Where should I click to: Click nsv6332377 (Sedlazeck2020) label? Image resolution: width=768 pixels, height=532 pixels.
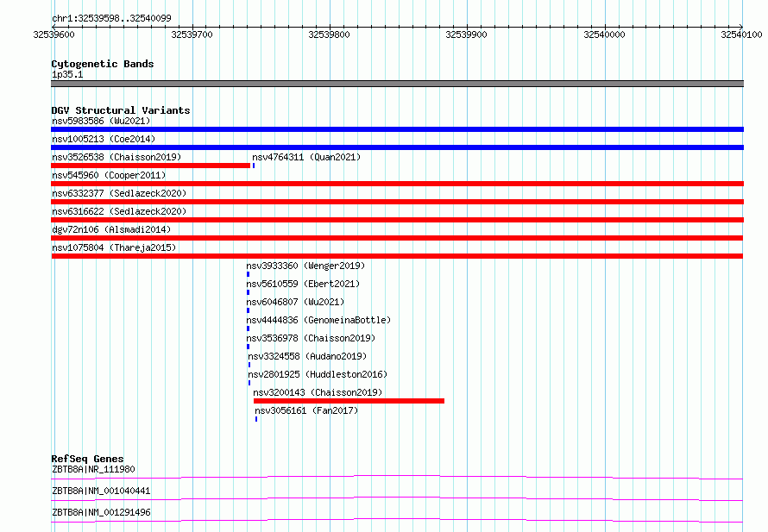[119, 193]
